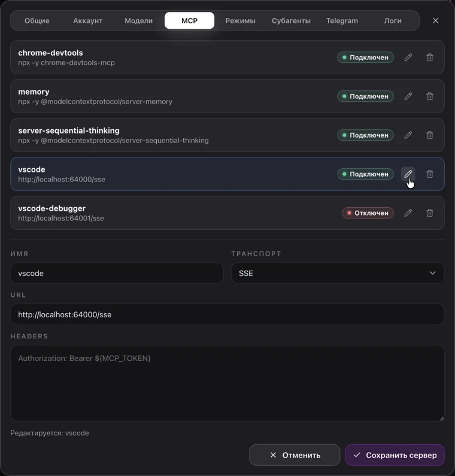The image size is (455, 476).
Task: Click the Сохранить сервер button
Action: click(x=395, y=455)
